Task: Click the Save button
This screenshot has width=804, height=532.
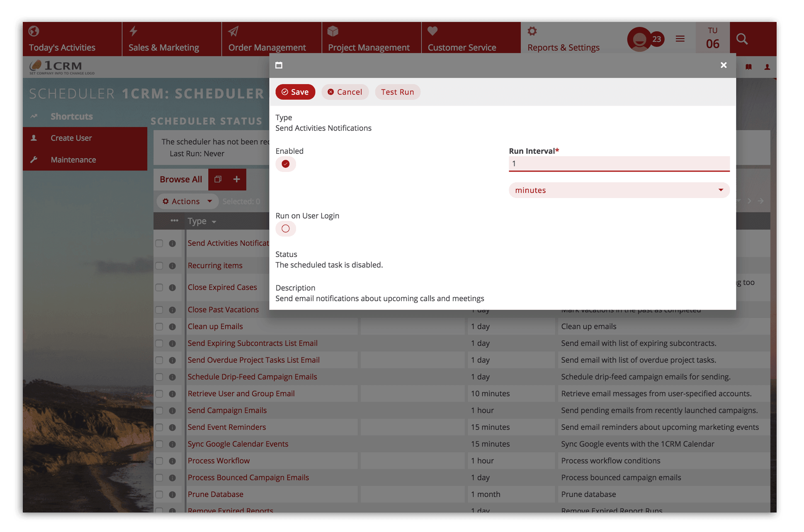Action: pos(295,92)
